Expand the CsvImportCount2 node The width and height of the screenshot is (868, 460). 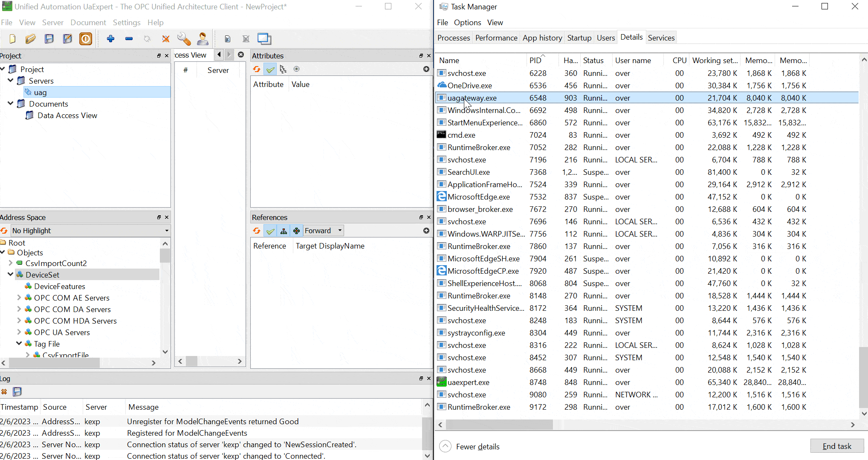pyautogui.click(x=11, y=263)
